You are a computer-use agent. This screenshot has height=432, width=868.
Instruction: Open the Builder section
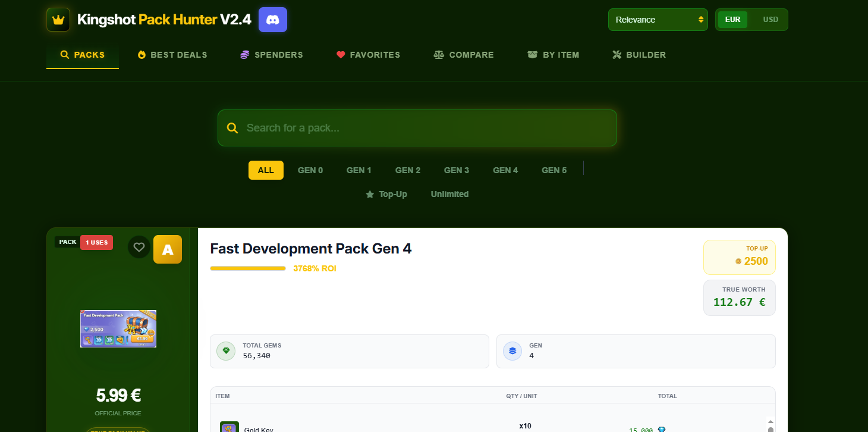[x=639, y=55]
